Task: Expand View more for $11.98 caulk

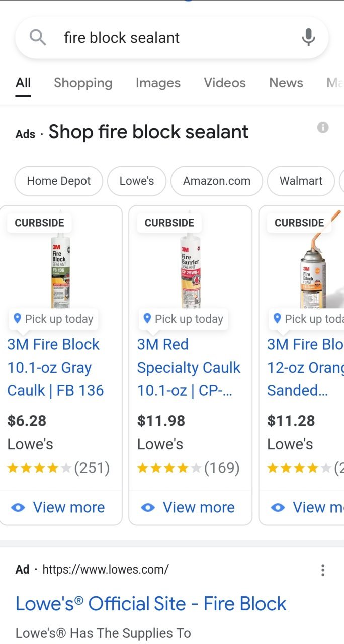Action: click(190, 507)
